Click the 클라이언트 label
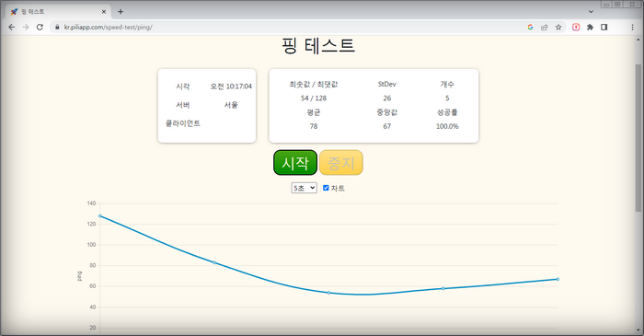Screen dimensions: 644x336 tap(183, 123)
